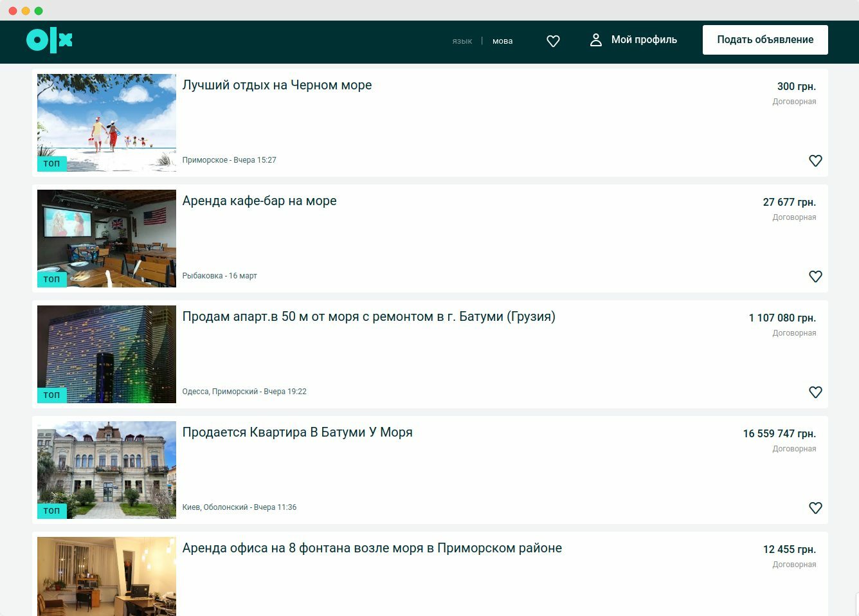Open office interior thumbnail
This screenshot has width=859, height=616.
[107, 576]
